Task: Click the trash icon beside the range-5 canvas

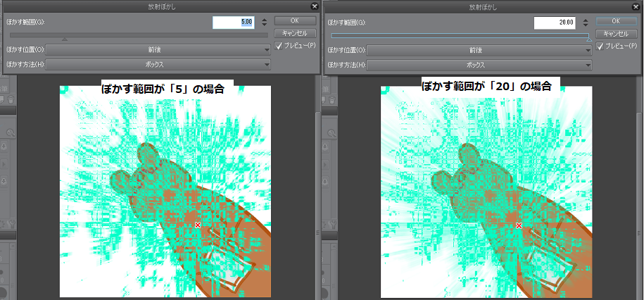Action: click(x=11, y=99)
